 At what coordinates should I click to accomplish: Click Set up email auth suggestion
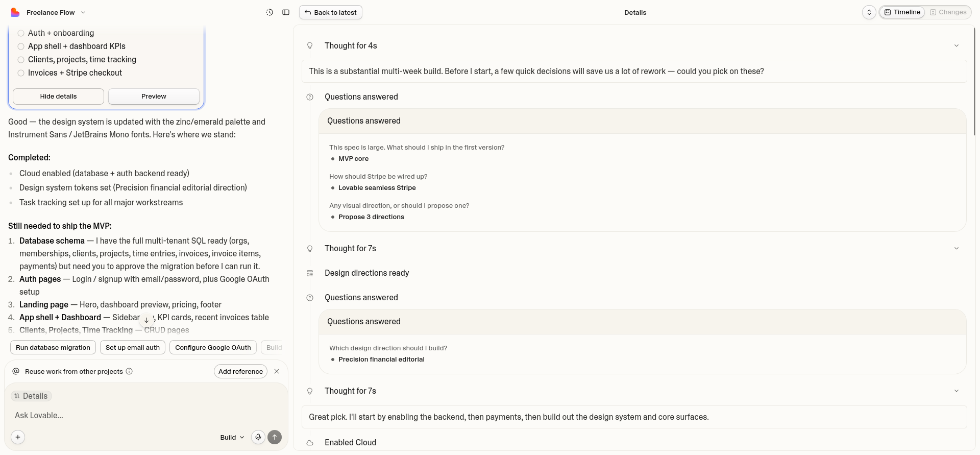tap(133, 348)
